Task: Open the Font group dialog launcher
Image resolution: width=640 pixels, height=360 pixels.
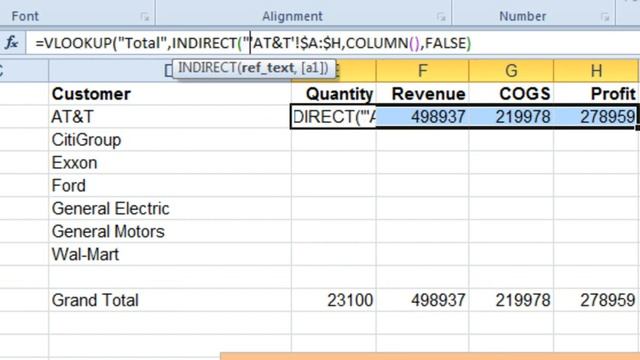Action: [144, 17]
